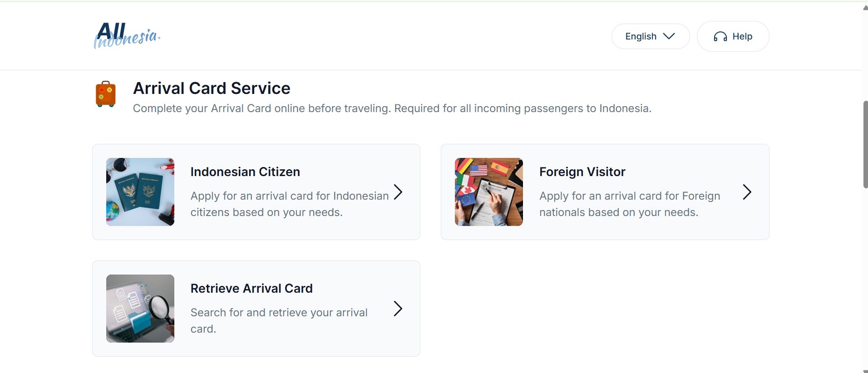Select the Foreign Visitor option
The width and height of the screenshot is (868, 373).
point(605,192)
